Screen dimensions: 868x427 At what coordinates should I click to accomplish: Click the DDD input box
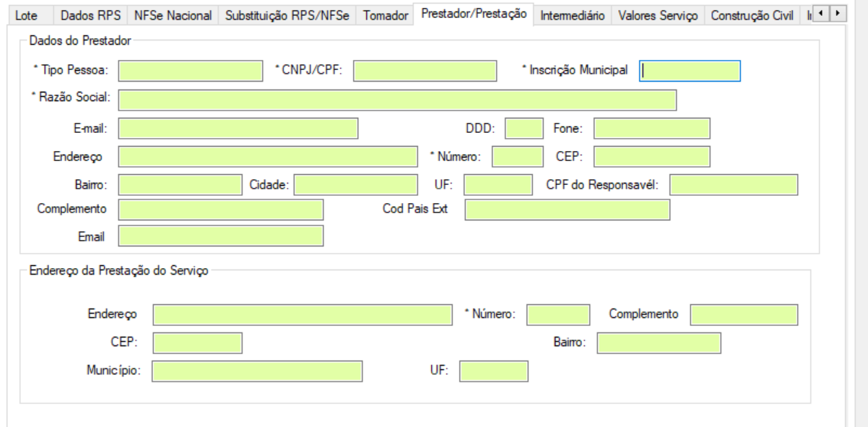[524, 128]
